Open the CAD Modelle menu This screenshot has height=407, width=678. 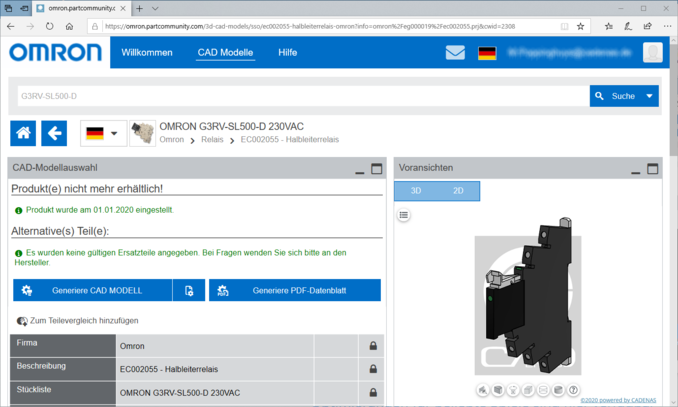point(225,53)
